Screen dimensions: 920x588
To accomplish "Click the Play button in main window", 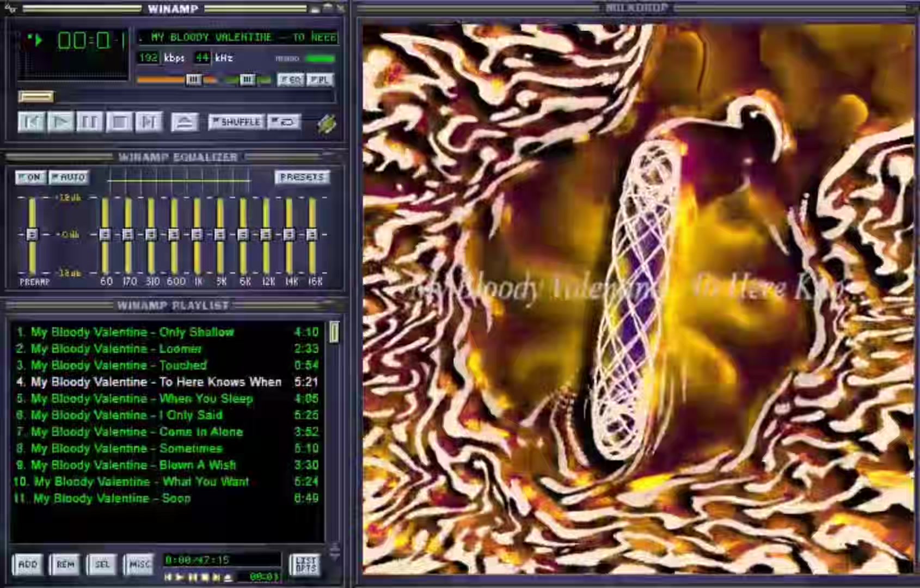I will pyautogui.click(x=60, y=122).
